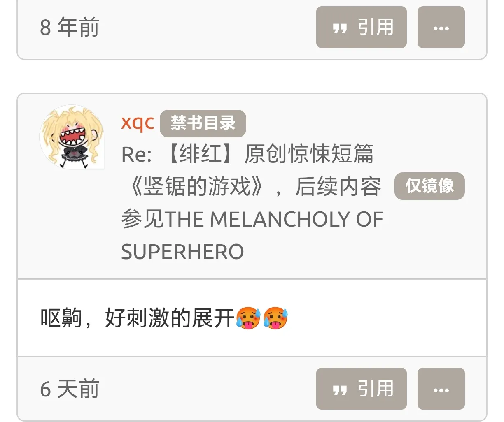Click the 引用 text label beside 8 年前
The image size is (504, 422).
pyautogui.click(x=376, y=27)
